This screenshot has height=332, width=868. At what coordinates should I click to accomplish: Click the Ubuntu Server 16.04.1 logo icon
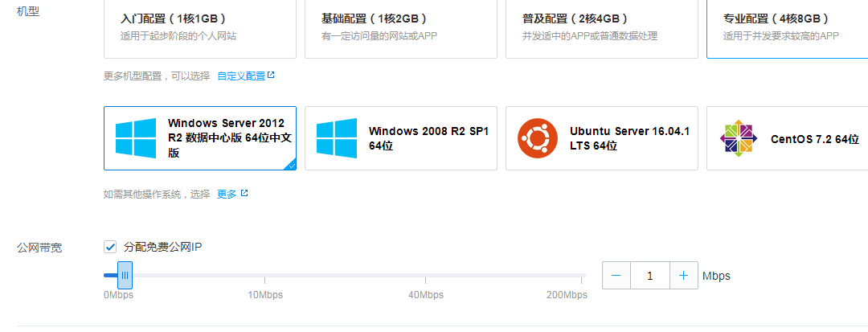tap(537, 138)
